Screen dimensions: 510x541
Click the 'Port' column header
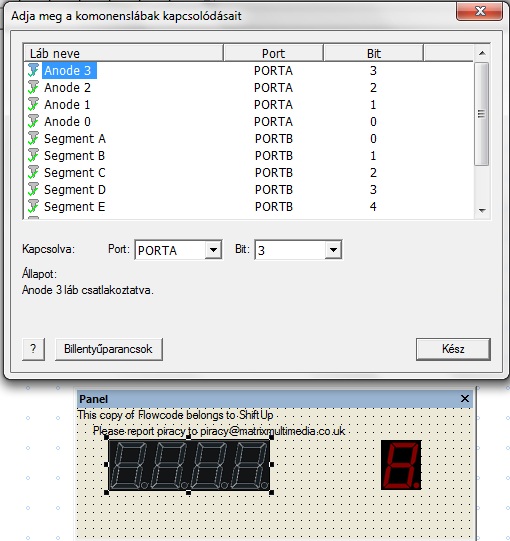coord(273,53)
